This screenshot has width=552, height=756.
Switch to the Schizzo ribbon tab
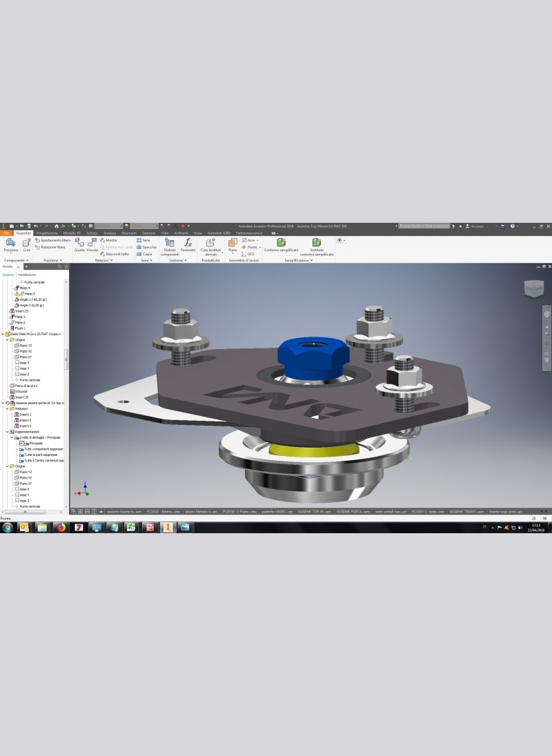pyautogui.click(x=92, y=233)
